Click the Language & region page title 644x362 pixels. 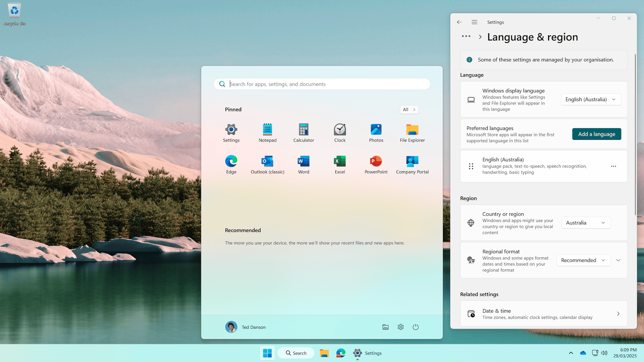point(533,37)
